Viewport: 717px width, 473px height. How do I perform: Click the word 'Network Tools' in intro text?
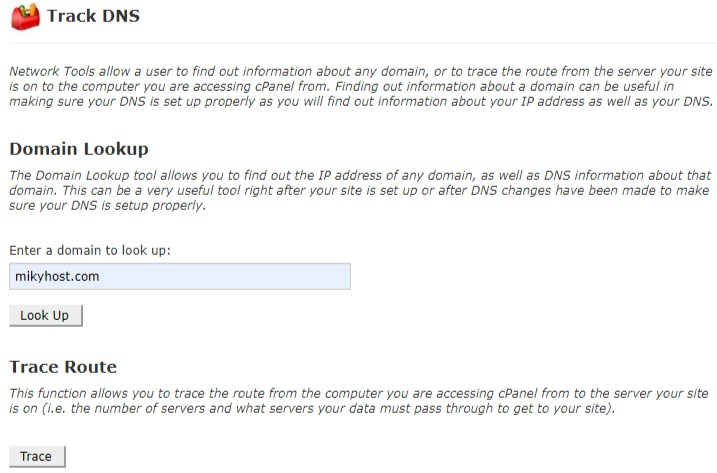tap(52, 71)
